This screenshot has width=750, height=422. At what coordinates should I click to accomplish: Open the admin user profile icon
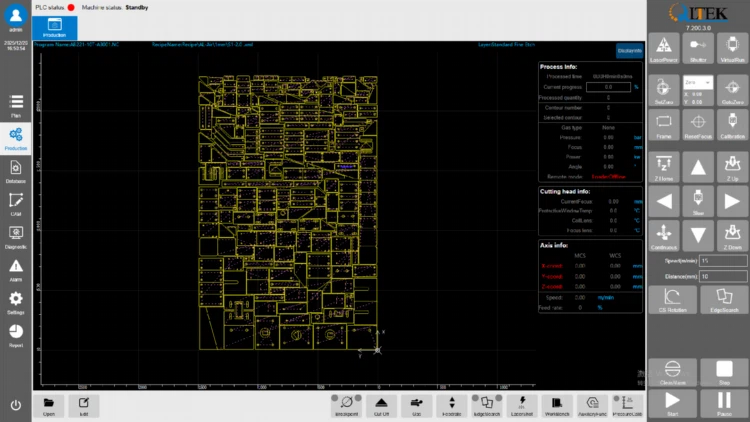click(x=15, y=15)
